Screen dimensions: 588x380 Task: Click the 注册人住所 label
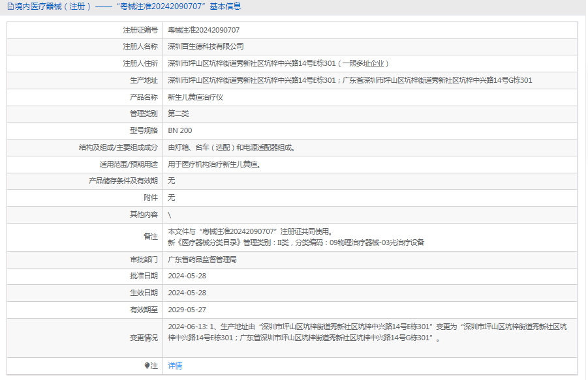click(x=140, y=63)
